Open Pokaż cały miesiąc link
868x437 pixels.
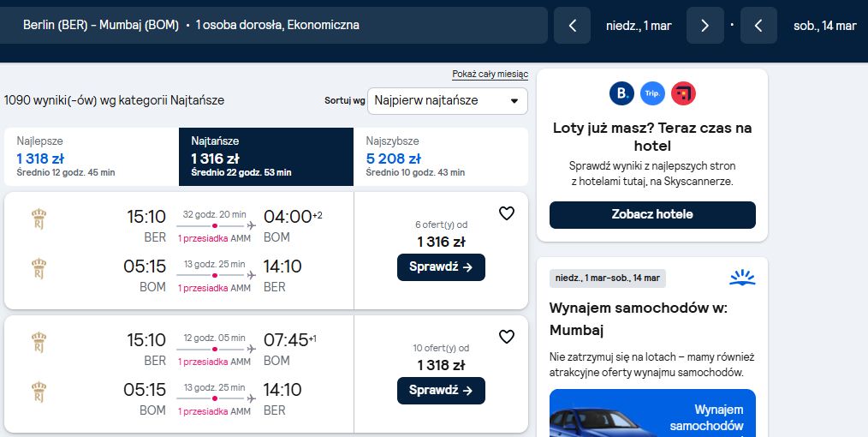point(490,75)
